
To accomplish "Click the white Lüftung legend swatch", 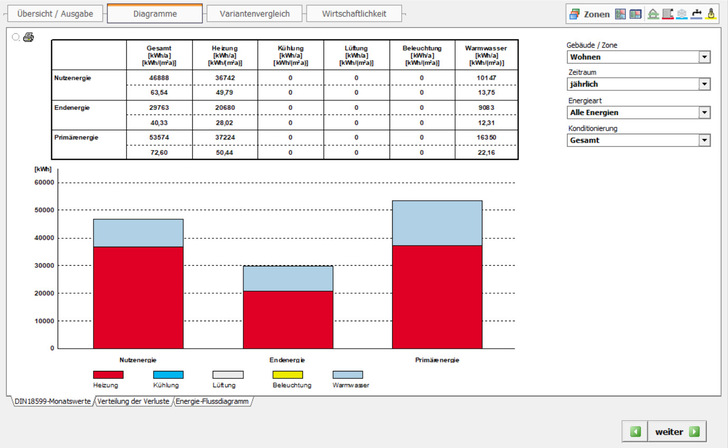I will click(228, 375).
